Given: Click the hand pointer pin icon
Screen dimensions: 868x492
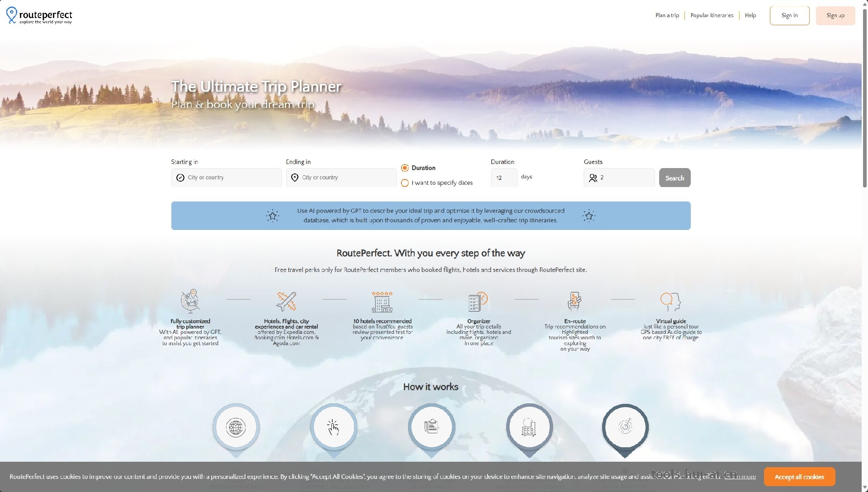Looking at the screenshot, I should click(334, 427).
